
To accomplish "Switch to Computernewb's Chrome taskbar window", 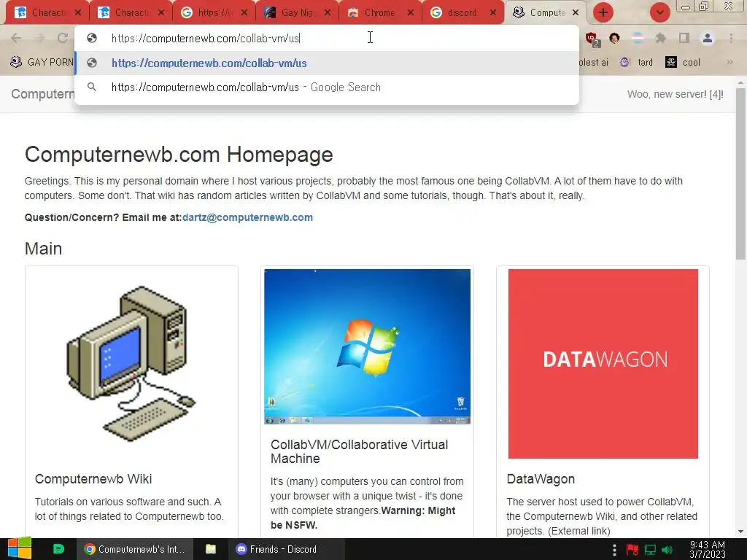I will (x=135, y=549).
